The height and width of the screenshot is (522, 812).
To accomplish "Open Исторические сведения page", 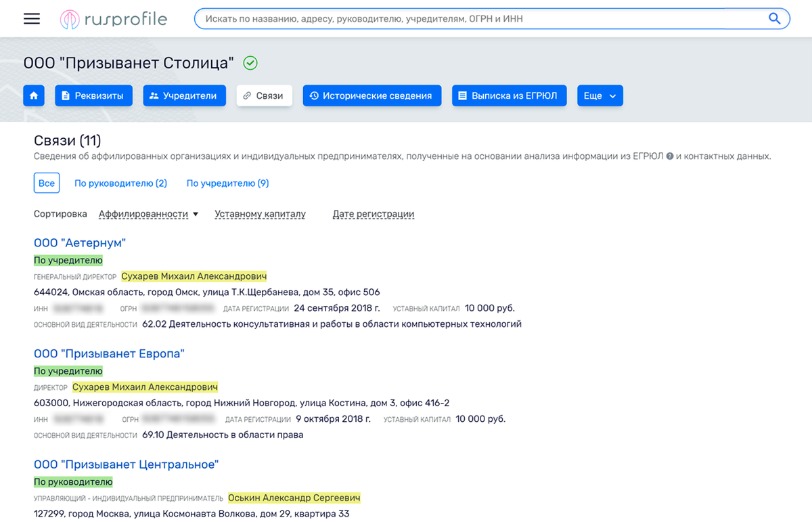I will point(371,95).
